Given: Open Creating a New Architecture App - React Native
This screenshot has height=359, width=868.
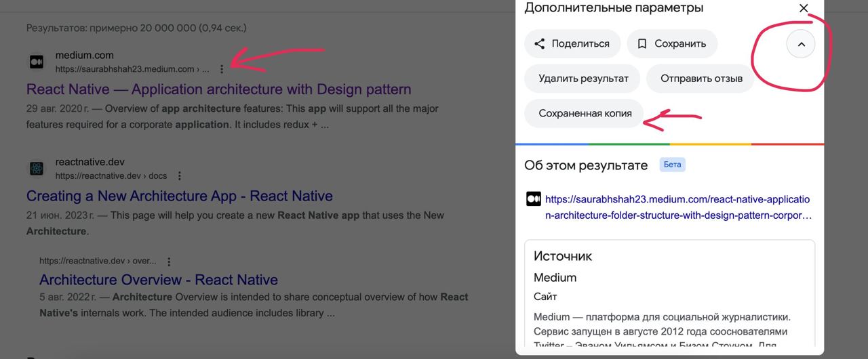Looking at the screenshot, I should pos(180,196).
